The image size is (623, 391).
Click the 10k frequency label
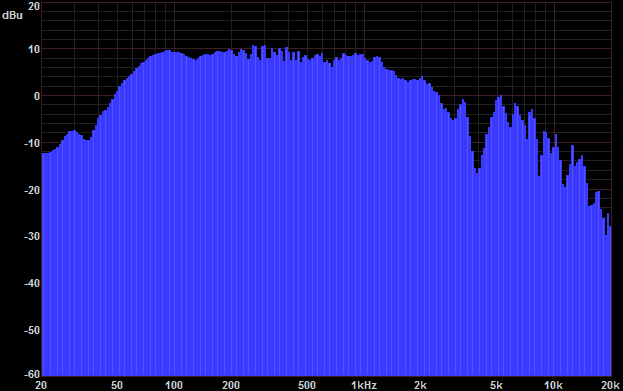pyautogui.click(x=553, y=385)
